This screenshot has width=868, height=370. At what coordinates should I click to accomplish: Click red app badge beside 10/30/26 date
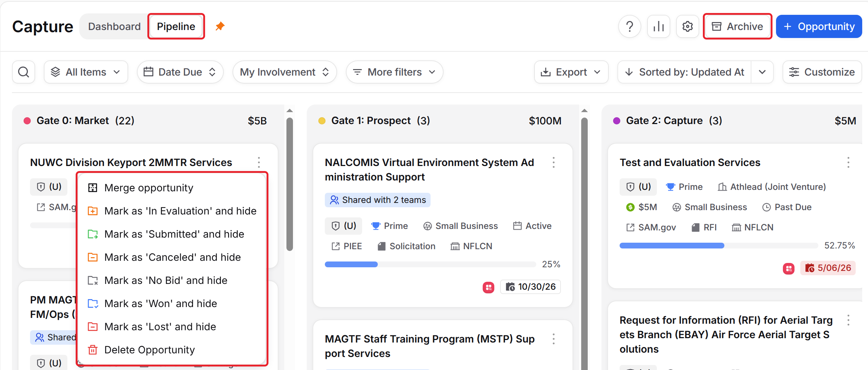[x=488, y=287]
